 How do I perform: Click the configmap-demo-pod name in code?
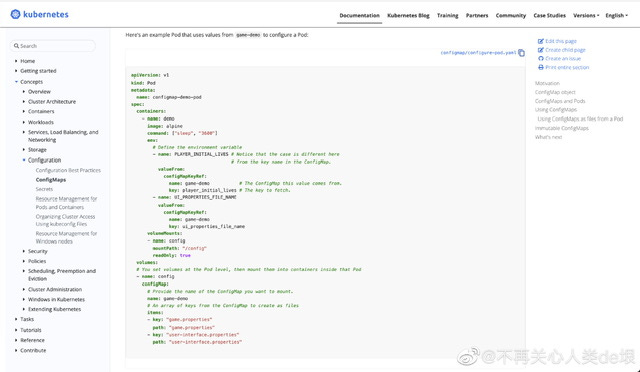pos(177,97)
